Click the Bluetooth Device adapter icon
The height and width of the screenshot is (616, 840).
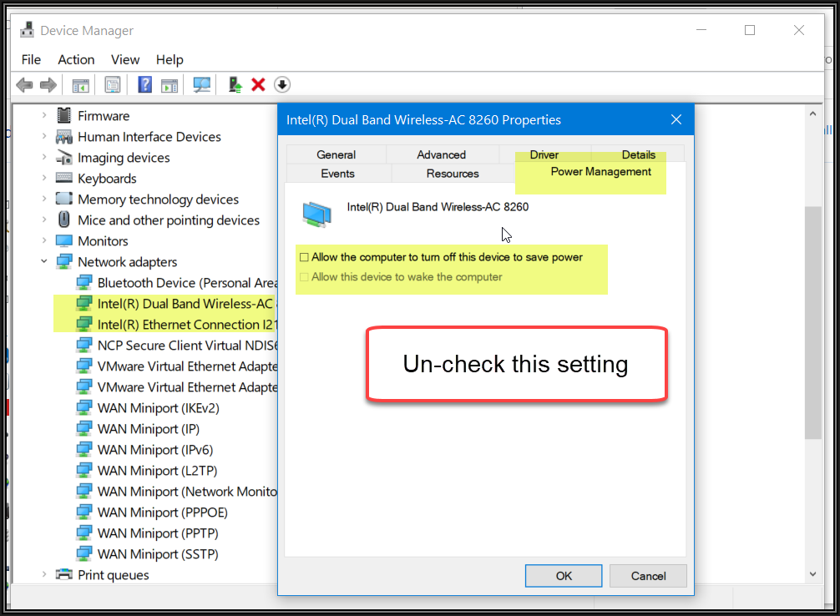pos(83,282)
